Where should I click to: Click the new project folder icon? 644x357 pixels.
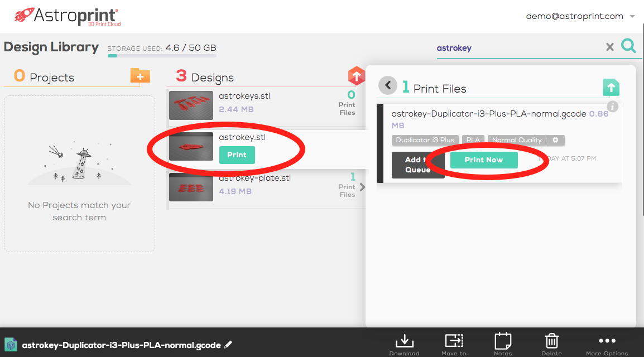[x=140, y=76]
